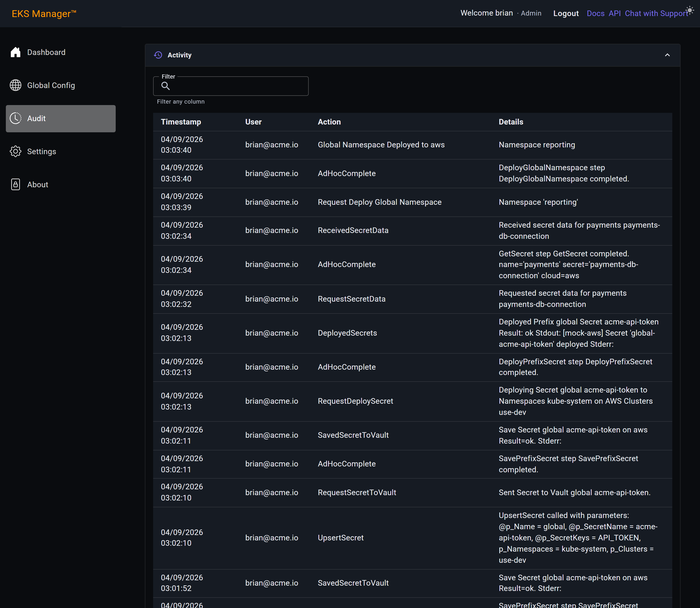Click the Timestamp column header
Image resolution: width=700 pixels, height=608 pixels.
(x=181, y=122)
